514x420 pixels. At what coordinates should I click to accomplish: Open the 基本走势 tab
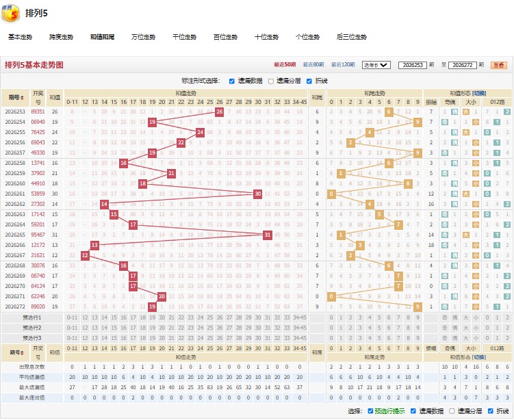pos(20,37)
